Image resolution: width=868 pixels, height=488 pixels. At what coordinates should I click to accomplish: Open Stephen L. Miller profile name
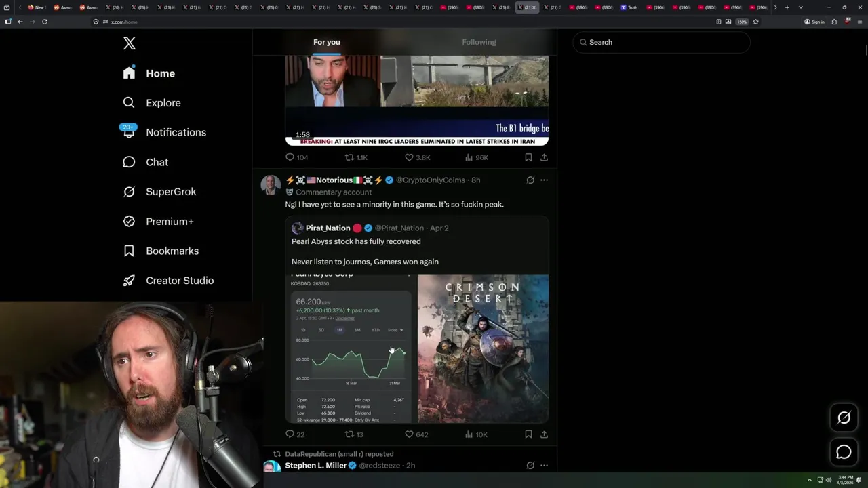click(x=315, y=466)
